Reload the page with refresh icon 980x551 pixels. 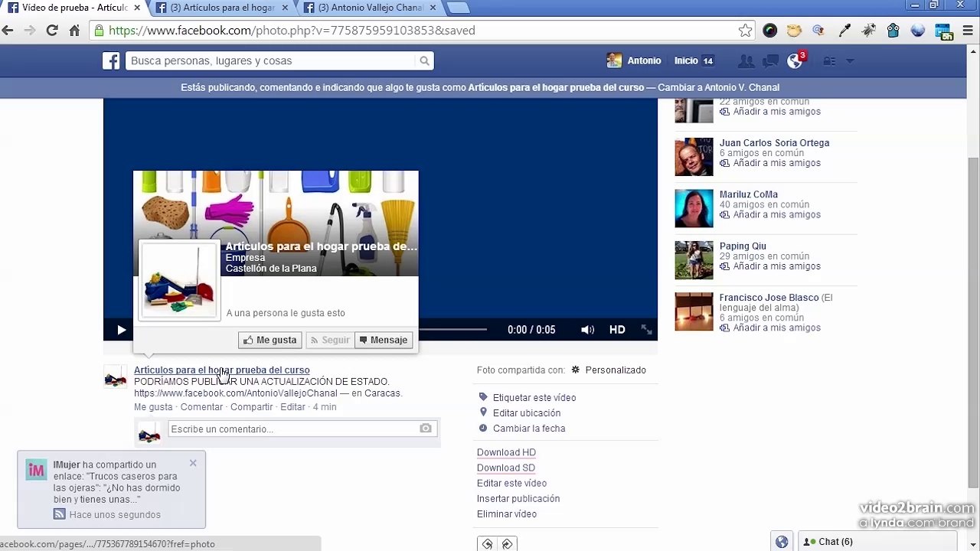(x=52, y=31)
